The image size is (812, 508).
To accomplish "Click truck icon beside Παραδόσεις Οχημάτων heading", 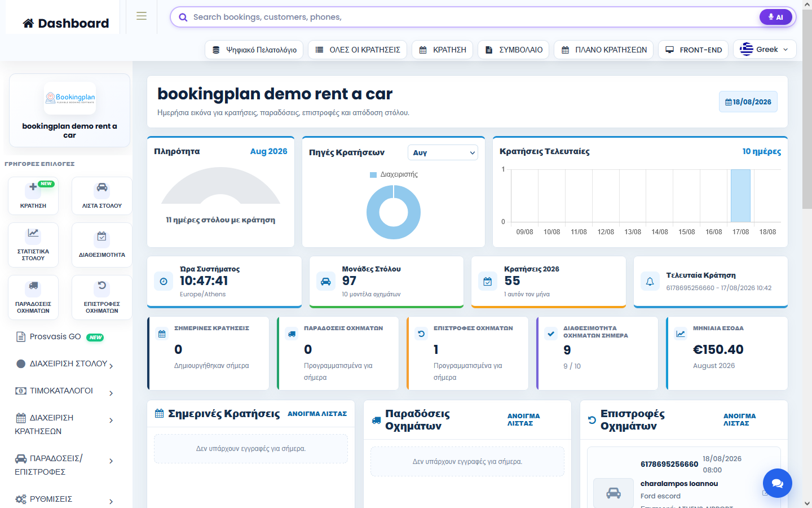I will [x=376, y=420].
